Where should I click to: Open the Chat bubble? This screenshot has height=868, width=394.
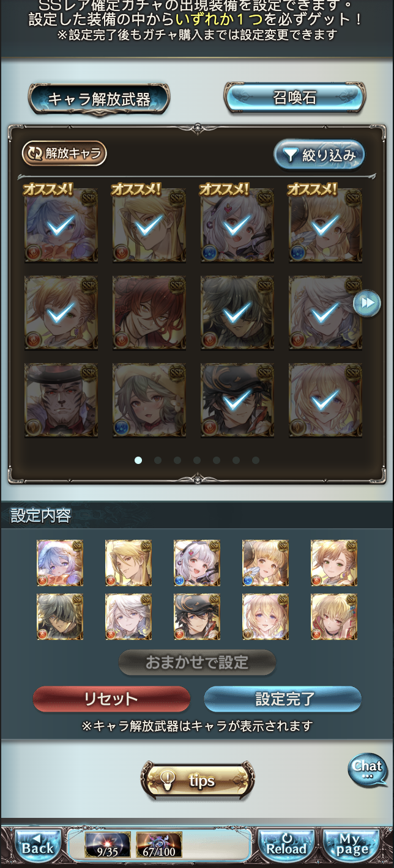pyautogui.click(x=368, y=770)
